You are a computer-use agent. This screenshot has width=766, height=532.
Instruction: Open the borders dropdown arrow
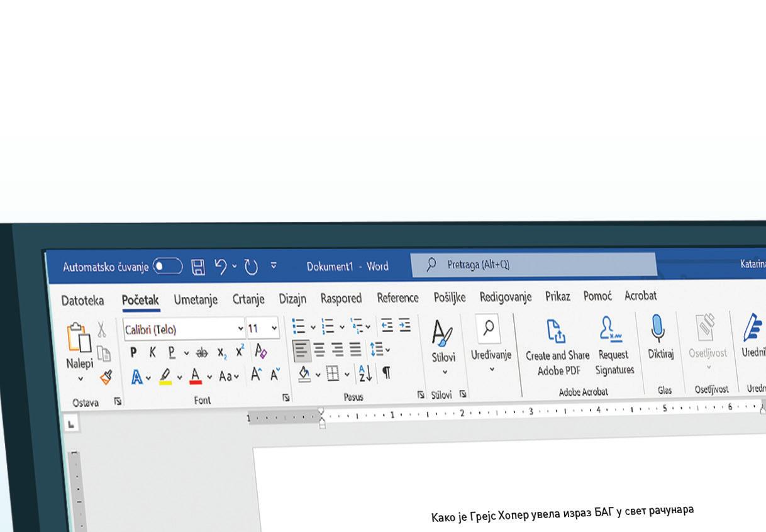[x=347, y=374]
